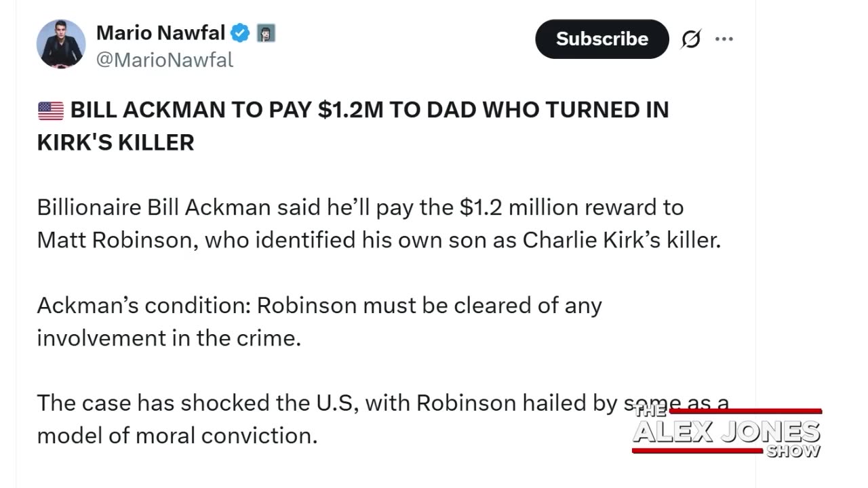The width and height of the screenshot is (868, 488).
Task: Click the "ALEX JONES" logo text
Action: click(726, 432)
